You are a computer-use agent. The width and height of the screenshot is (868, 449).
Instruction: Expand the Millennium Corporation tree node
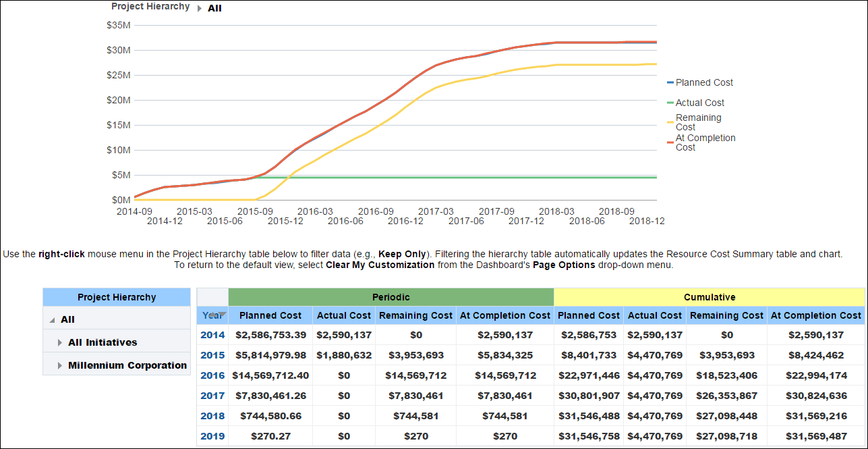click(60, 365)
